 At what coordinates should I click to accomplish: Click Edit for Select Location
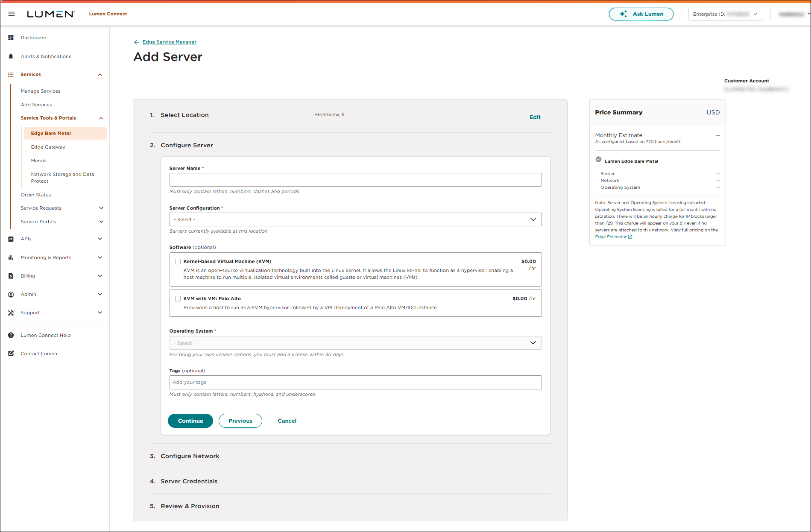[x=535, y=117]
